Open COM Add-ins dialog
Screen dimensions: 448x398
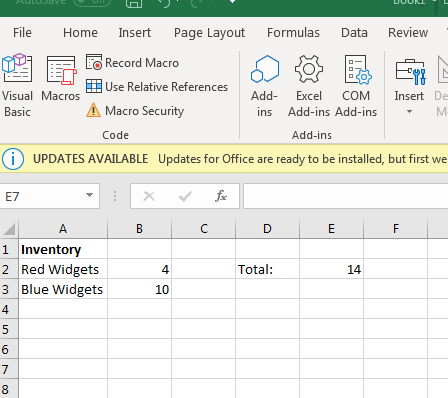[356, 86]
